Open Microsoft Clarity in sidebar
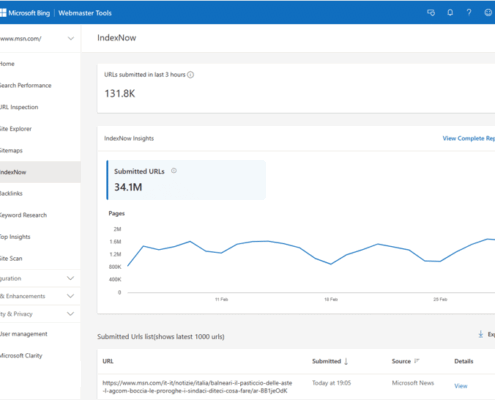The height and width of the screenshot is (400, 495). (x=21, y=356)
